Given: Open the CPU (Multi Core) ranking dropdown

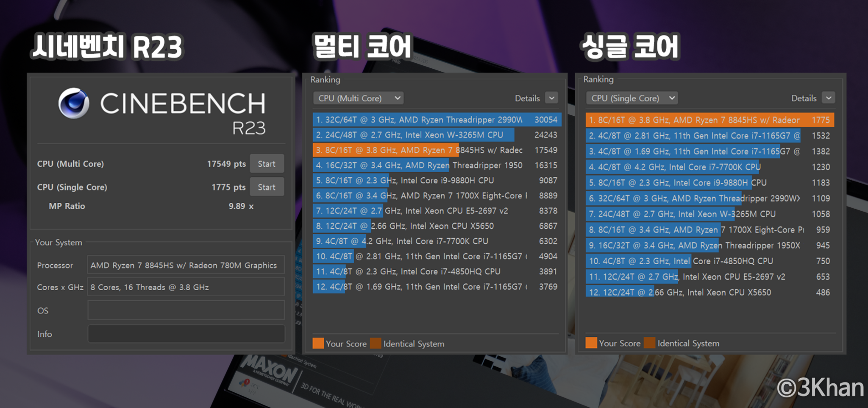Looking at the screenshot, I should pyautogui.click(x=358, y=98).
